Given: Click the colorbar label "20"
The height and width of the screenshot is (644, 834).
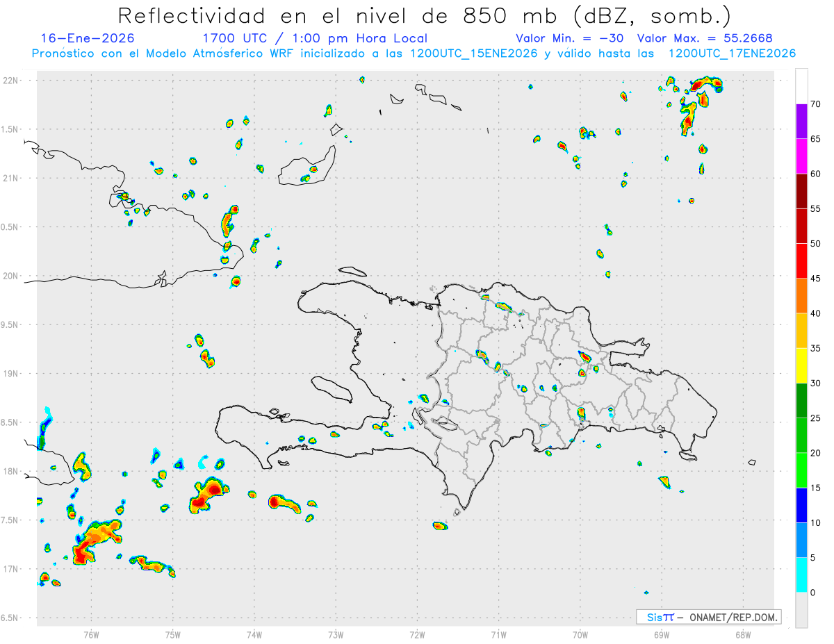Looking at the screenshot, I should pyautogui.click(x=816, y=453).
